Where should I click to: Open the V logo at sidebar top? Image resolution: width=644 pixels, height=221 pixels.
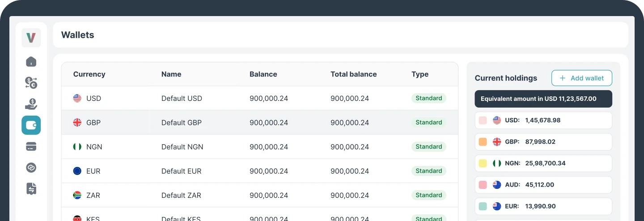coord(31,38)
